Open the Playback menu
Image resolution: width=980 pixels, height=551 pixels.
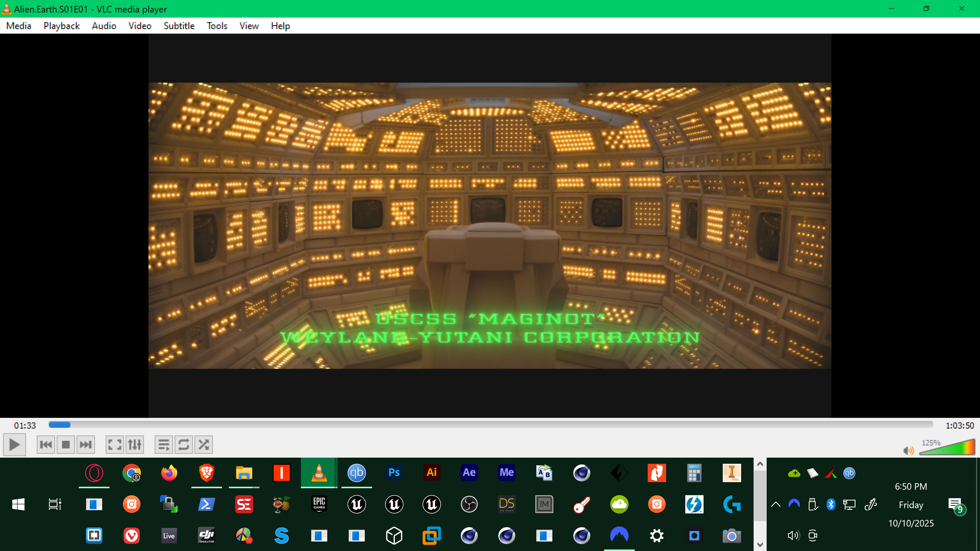pos(61,26)
